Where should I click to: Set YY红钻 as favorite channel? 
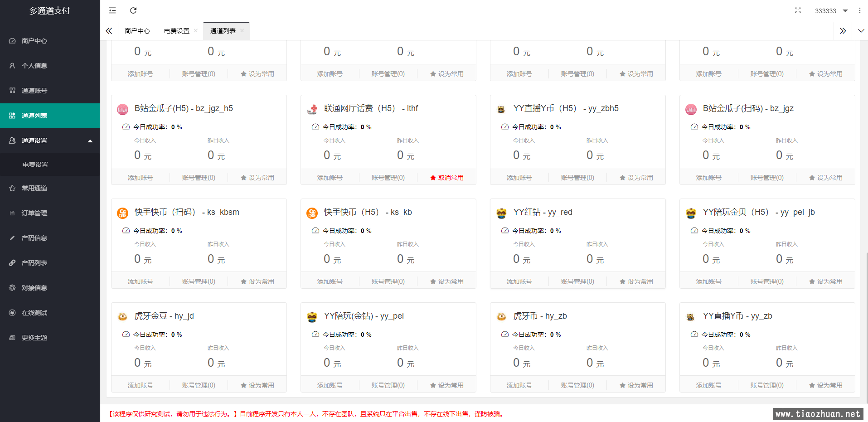tap(636, 281)
